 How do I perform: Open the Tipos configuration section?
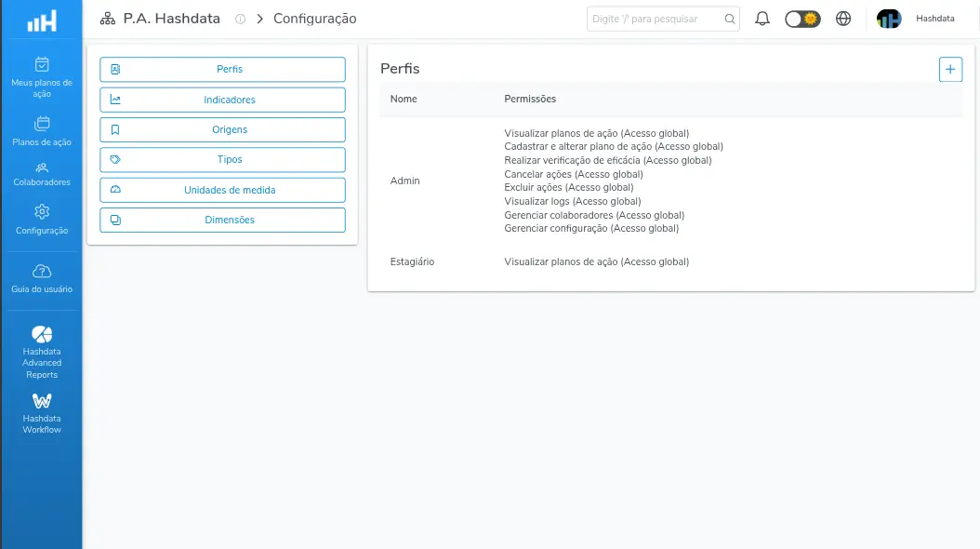222,159
